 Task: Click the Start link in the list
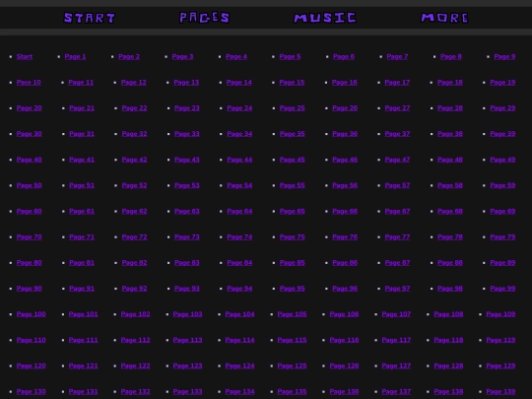tap(25, 57)
